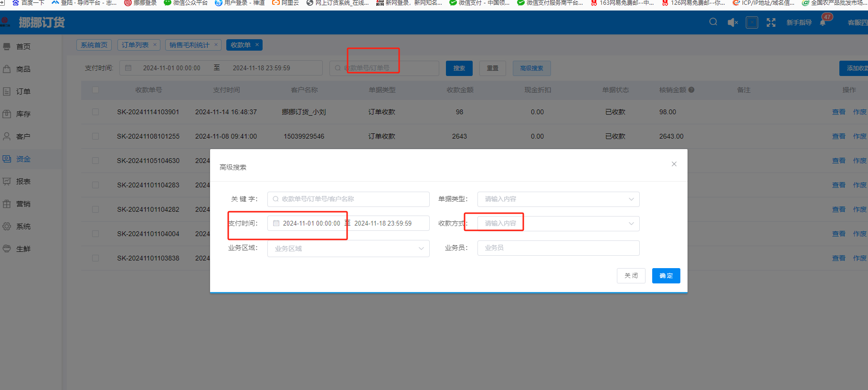Switch to the 销售毛利统计 tab

[x=189, y=45]
